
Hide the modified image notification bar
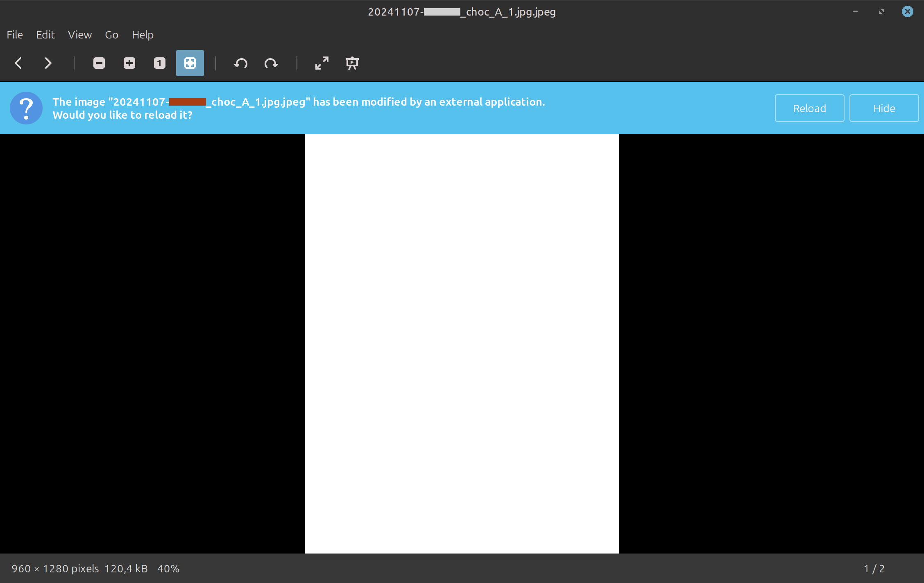[x=884, y=108]
